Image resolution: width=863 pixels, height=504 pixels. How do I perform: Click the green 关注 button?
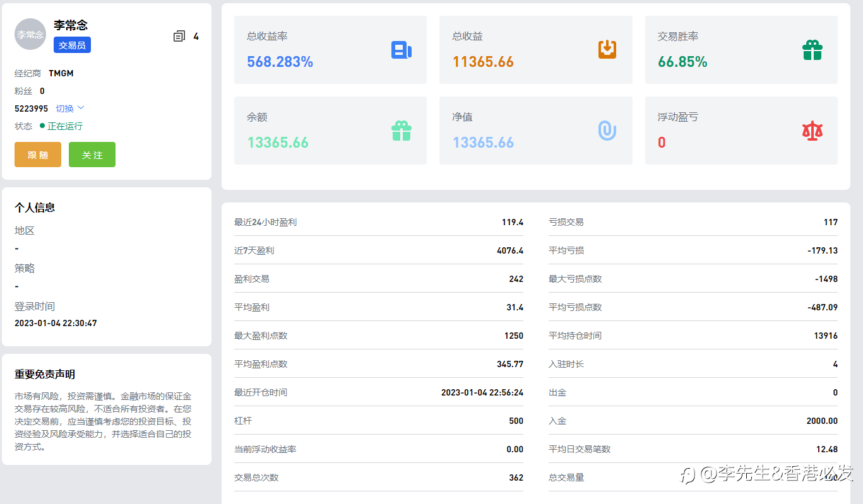(x=92, y=155)
